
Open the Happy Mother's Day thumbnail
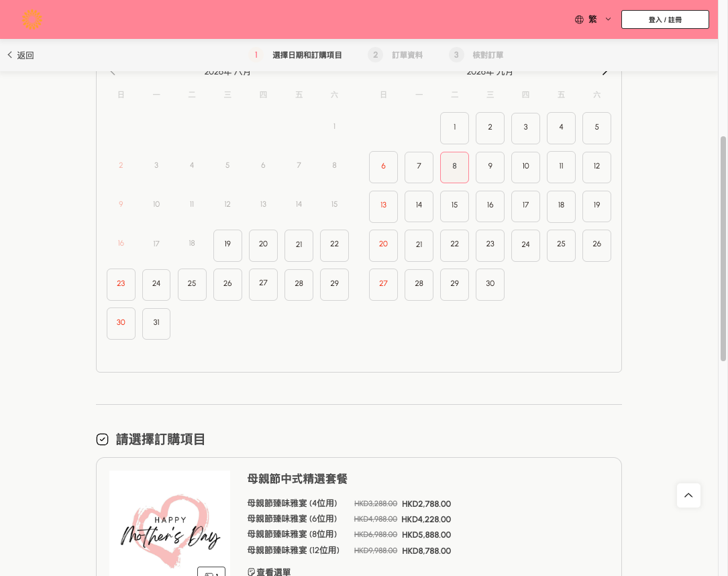coord(170,524)
